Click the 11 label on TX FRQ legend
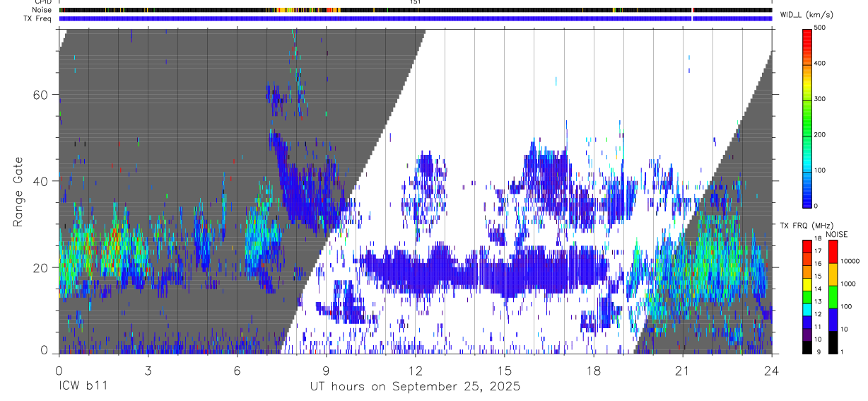The image size is (868, 401). click(x=818, y=327)
